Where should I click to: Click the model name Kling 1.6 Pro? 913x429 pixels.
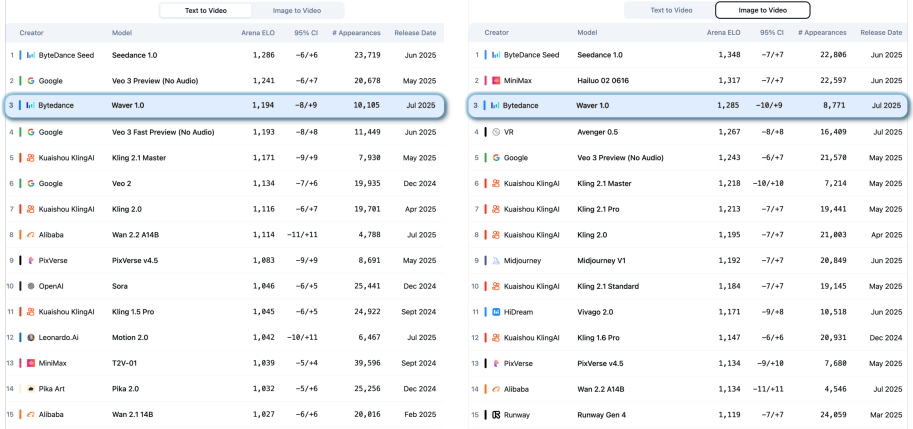click(x=598, y=338)
